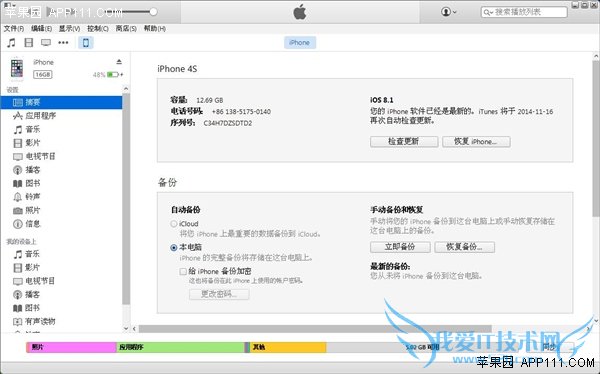Image resolution: width=600 pixels, height=374 pixels.
Task: Click the 检查更新 button
Action: point(404,142)
